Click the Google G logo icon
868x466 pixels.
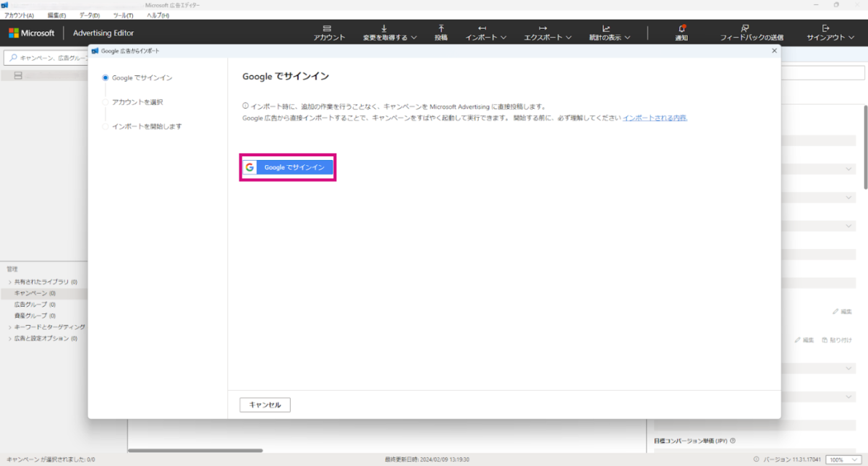(x=250, y=167)
